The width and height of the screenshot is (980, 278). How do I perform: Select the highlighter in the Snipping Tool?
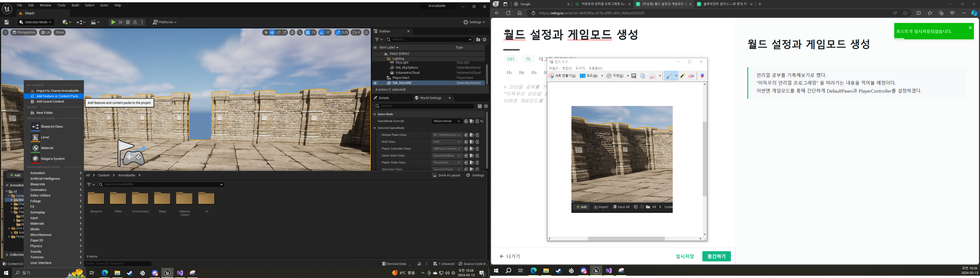point(682,76)
